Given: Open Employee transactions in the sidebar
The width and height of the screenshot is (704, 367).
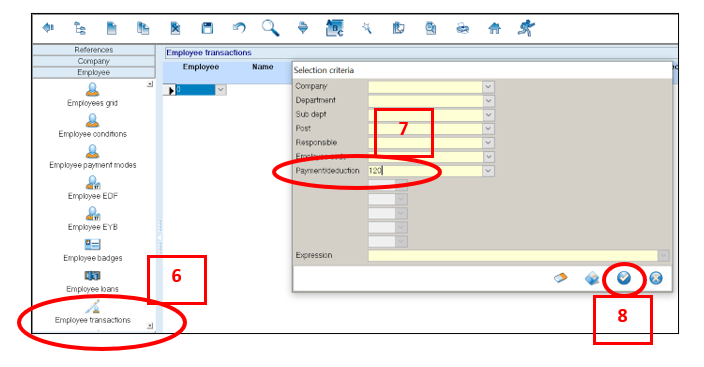Looking at the screenshot, I should coord(92,313).
